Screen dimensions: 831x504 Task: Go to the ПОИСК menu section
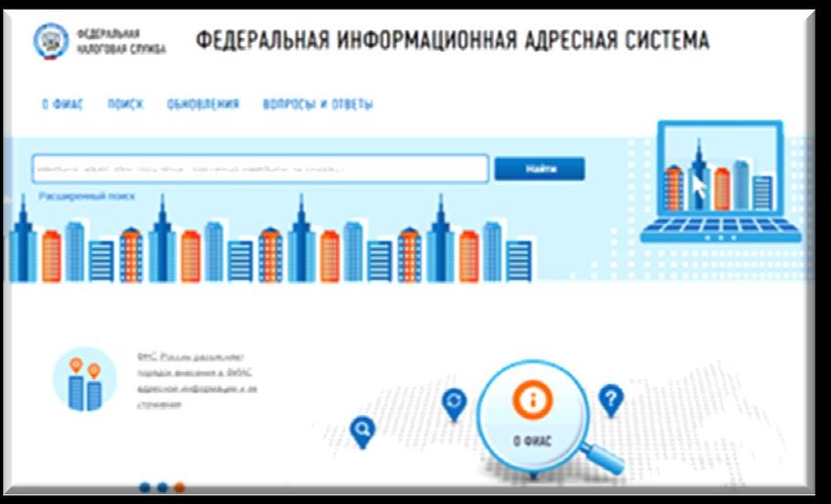click(x=125, y=105)
